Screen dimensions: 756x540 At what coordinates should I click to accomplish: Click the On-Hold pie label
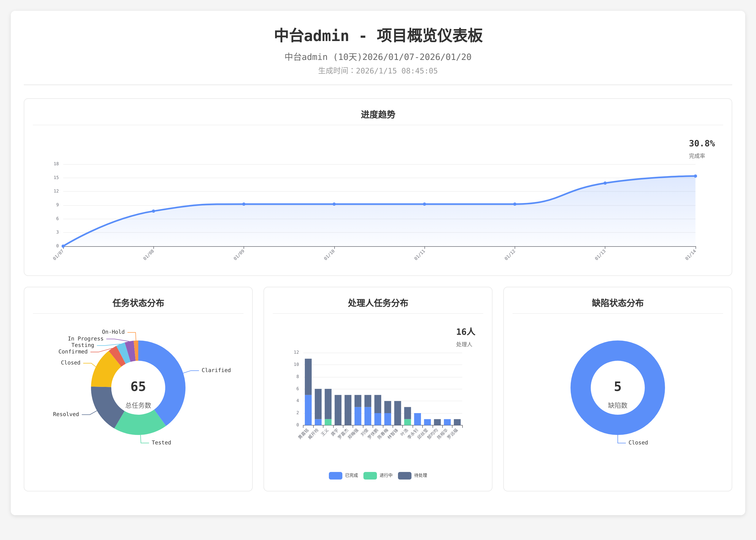click(113, 332)
